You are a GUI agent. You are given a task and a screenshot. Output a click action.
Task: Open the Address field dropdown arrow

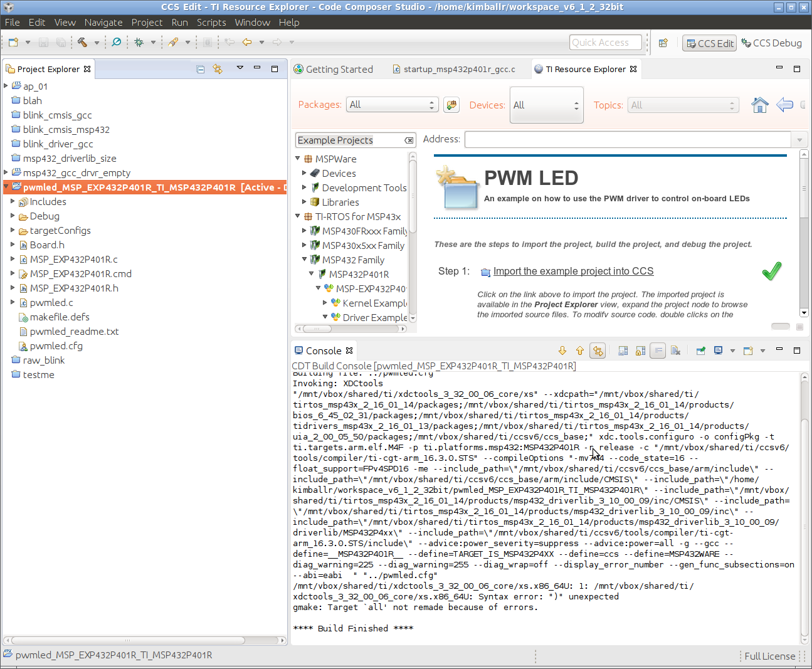point(799,140)
